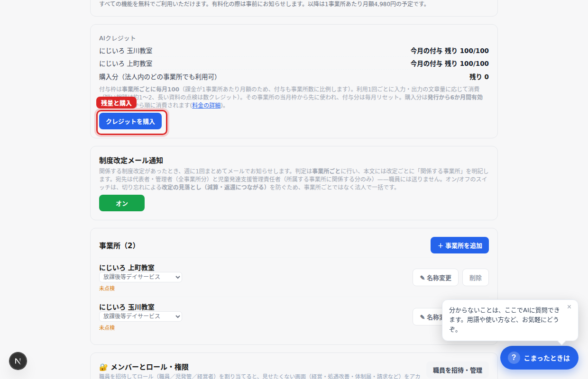Click the 制度改定メール通知 heading
The width and height of the screenshot is (588, 379).
[x=131, y=160]
